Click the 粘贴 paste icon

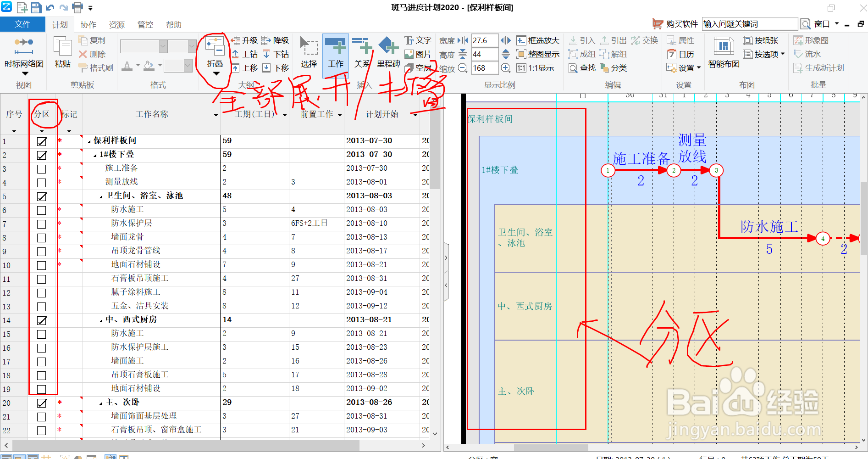coord(63,52)
